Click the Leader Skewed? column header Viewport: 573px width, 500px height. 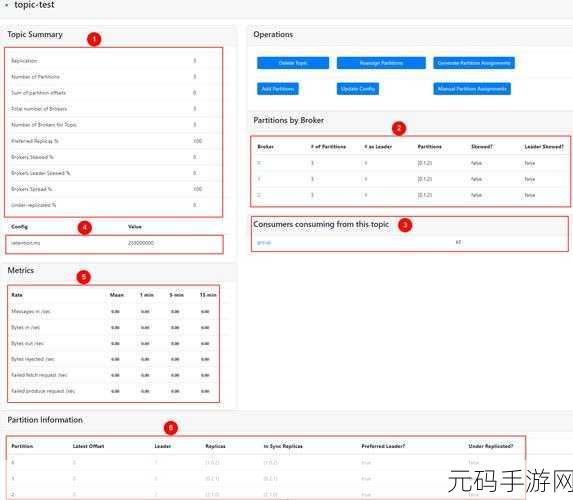pos(544,147)
